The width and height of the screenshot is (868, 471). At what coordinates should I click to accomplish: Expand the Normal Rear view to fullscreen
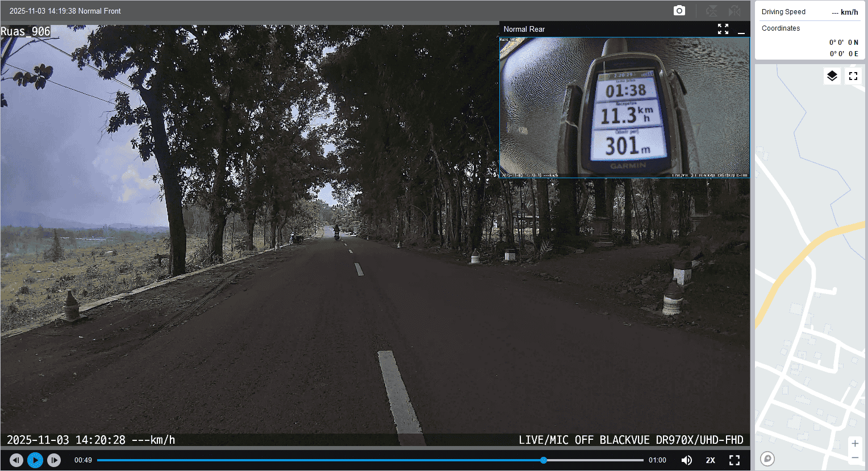(723, 29)
